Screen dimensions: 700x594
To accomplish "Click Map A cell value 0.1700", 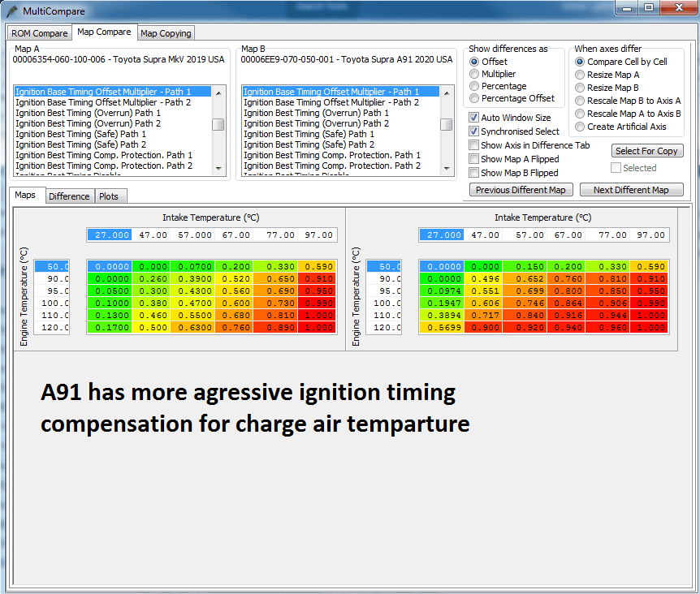I will pyautogui.click(x=110, y=328).
